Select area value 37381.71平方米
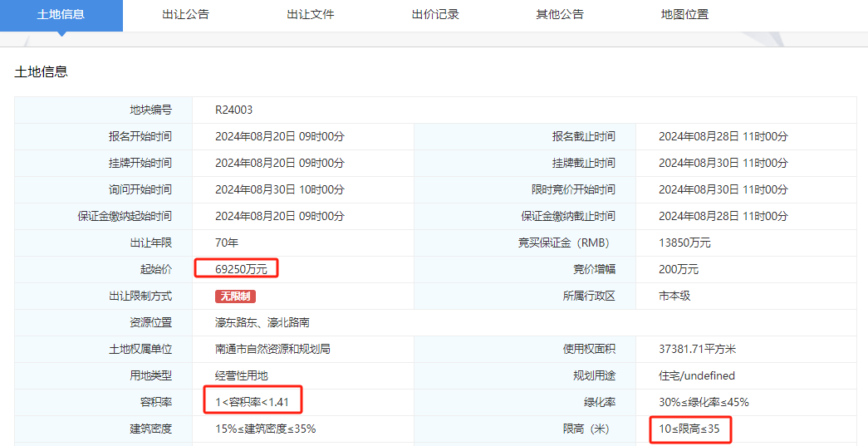Screen dimensions: 868x446 tap(698, 349)
